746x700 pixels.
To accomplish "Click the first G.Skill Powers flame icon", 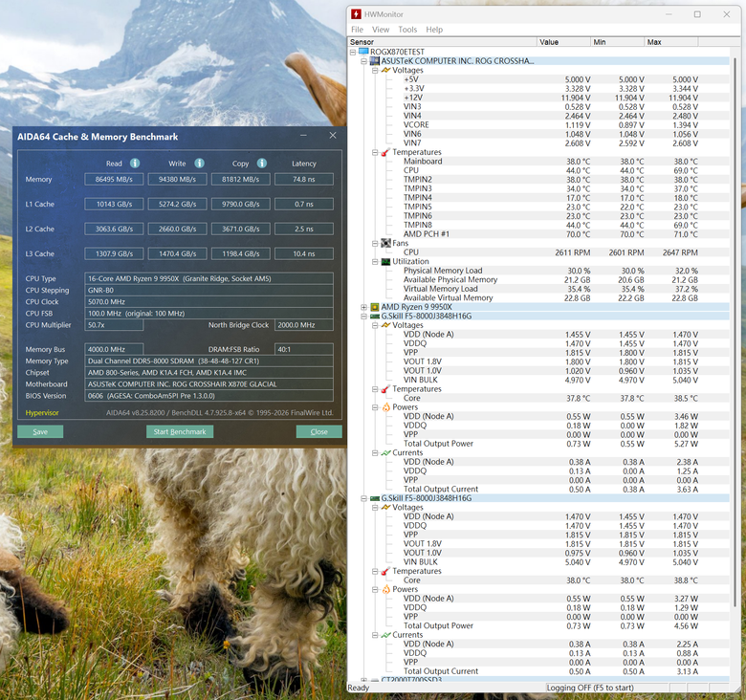I will point(385,407).
